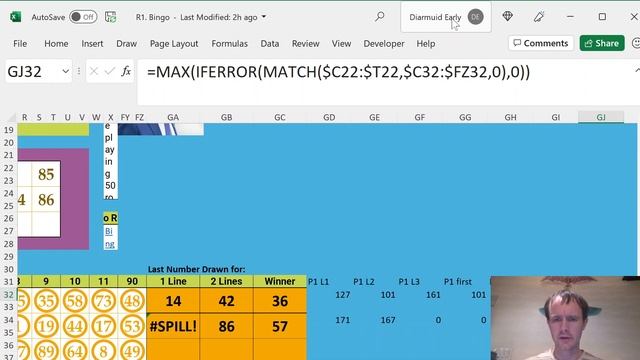
Task: Select column header GJ
Action: pyautogui.click(x=601, y=117)
